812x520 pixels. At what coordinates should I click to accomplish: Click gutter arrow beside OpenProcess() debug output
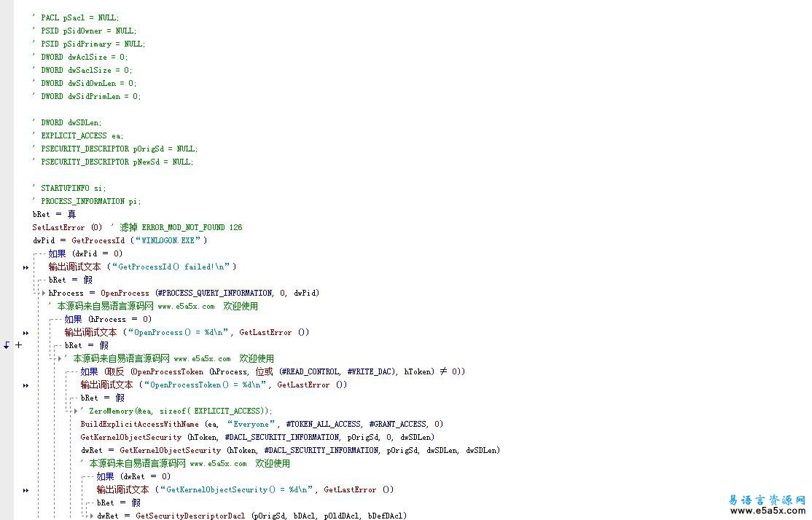(26, 333)
